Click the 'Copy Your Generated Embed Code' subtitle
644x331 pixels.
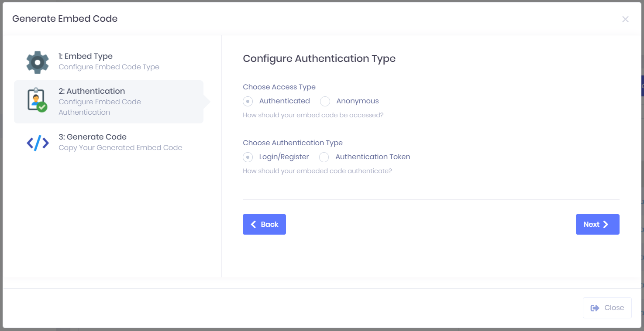(120, 148)
